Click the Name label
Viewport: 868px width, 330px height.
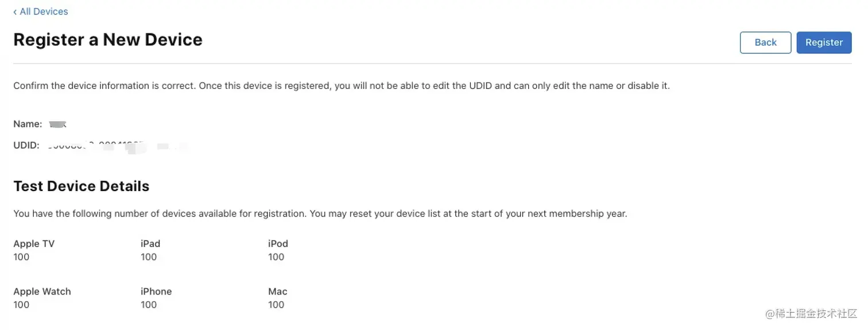[28, 124]
